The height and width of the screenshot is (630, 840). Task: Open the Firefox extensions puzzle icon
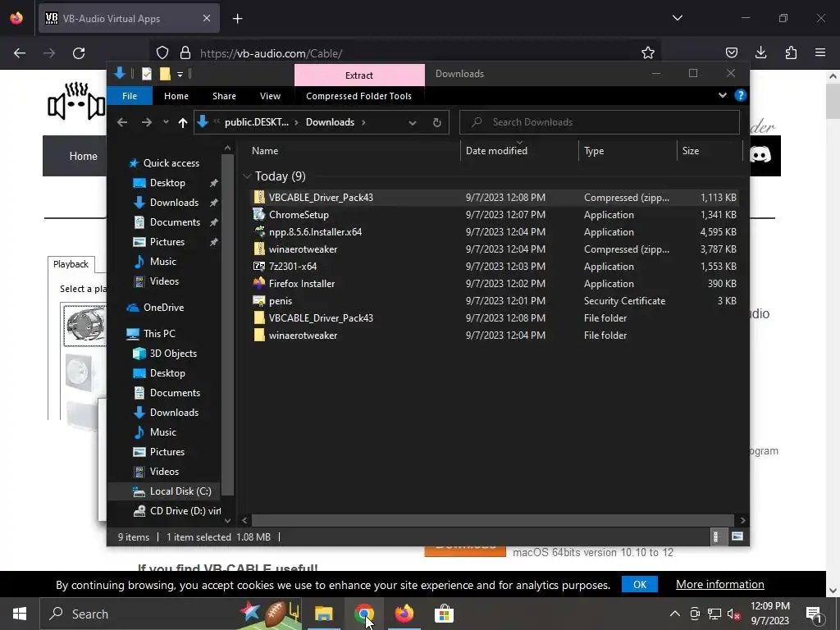pyautogui.click(x=791, y=52)
